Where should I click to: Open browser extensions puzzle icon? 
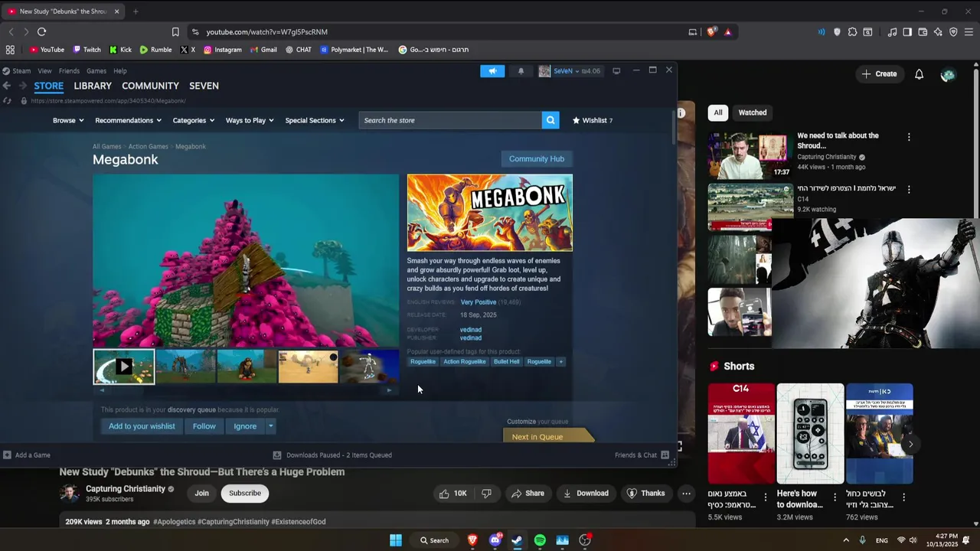(852, 32)
